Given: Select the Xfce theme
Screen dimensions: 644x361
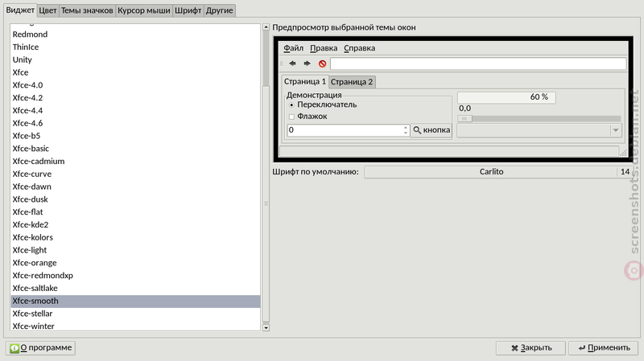Looking at the screenshot, I should click(135, 72).
